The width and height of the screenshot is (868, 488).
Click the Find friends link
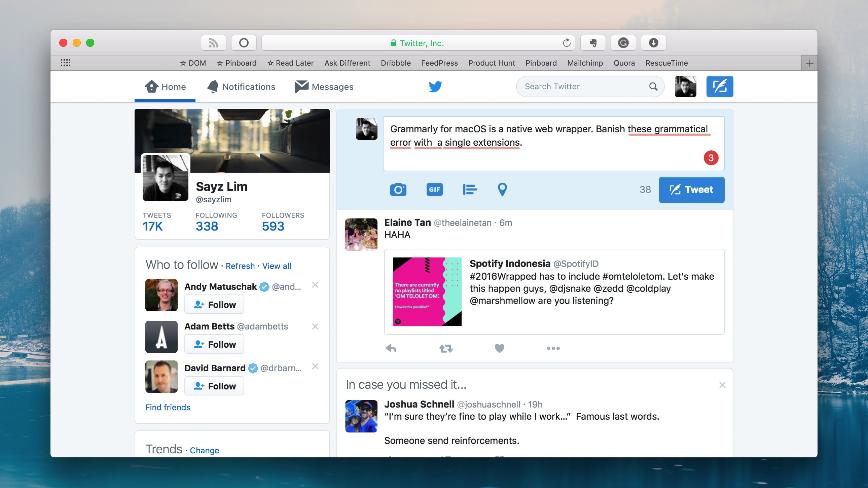pos(168,407)
